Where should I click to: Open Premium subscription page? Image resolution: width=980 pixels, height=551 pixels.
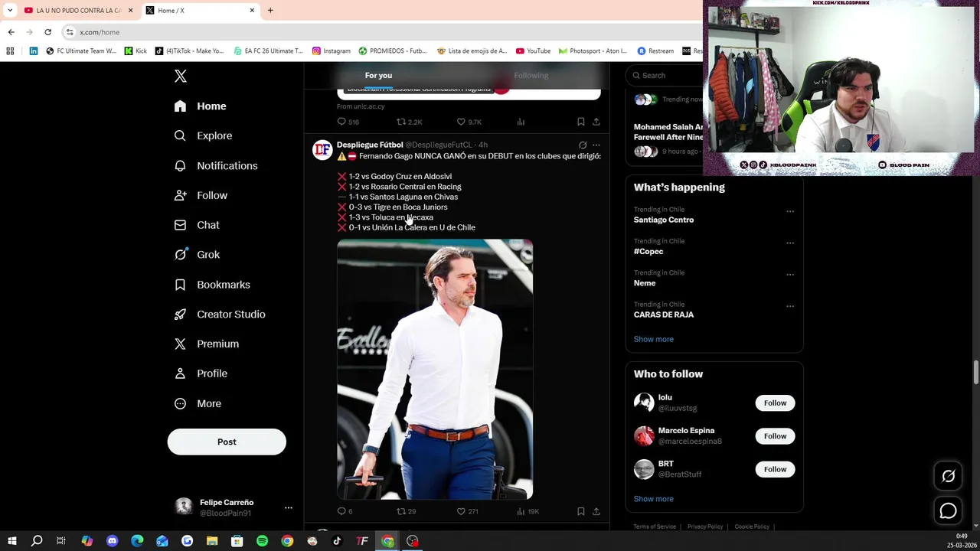tap(207, 344)
